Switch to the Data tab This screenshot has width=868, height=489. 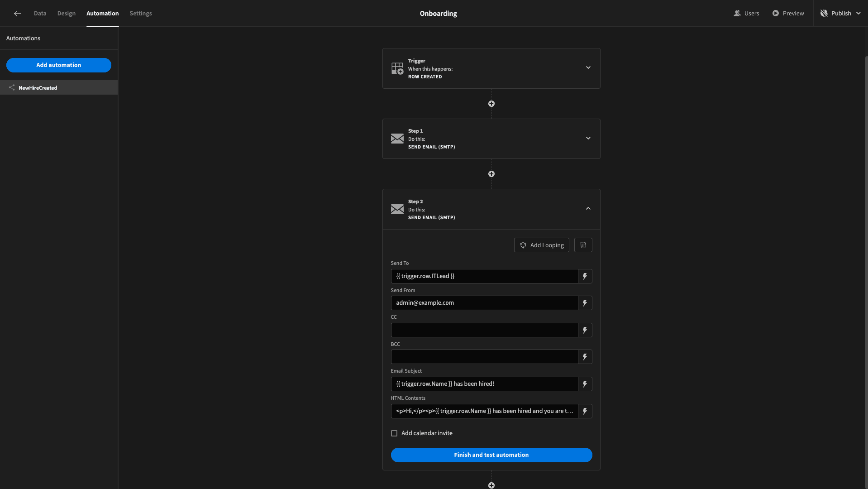tap(40, 13)
